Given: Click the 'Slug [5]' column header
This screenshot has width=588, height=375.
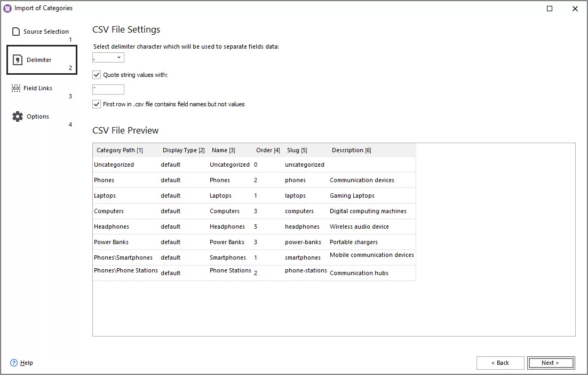Looking at the screenshot, I should point(297,150).
